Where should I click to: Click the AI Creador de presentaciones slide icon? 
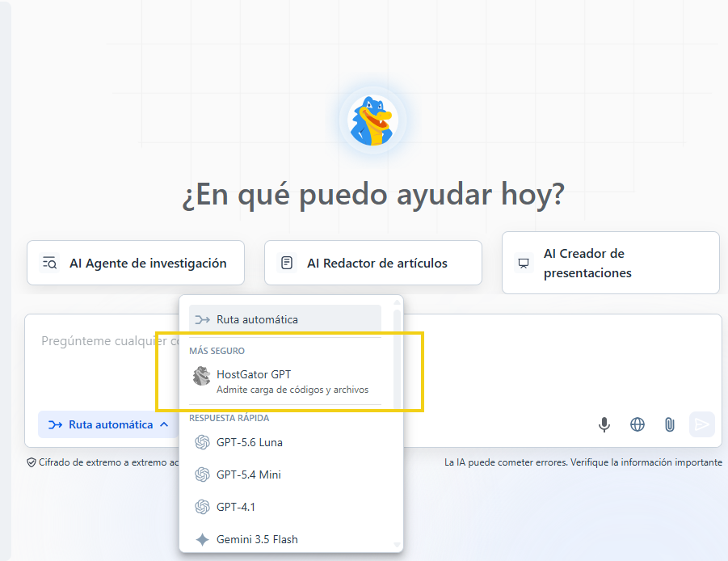pyautogui.click(x=524, y=264)
